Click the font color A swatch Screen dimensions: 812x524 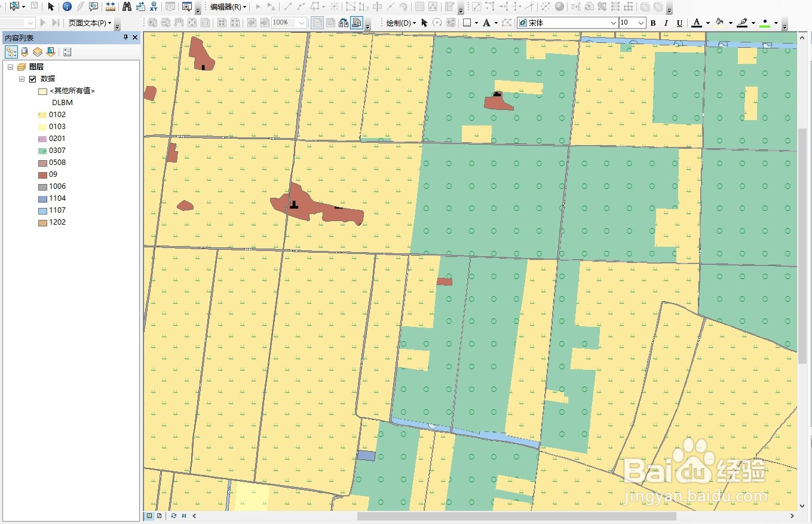(x=697, y=23)
